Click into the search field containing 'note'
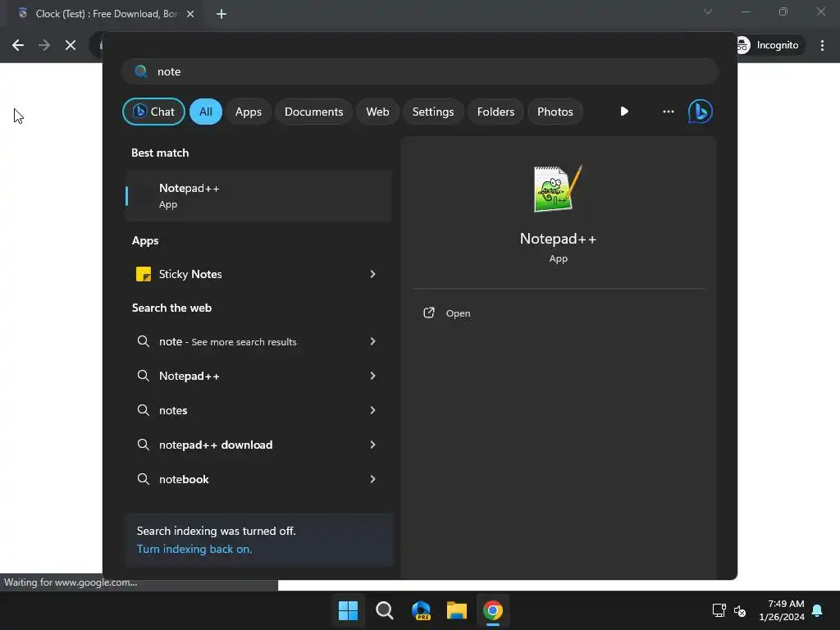 (420, 71)
